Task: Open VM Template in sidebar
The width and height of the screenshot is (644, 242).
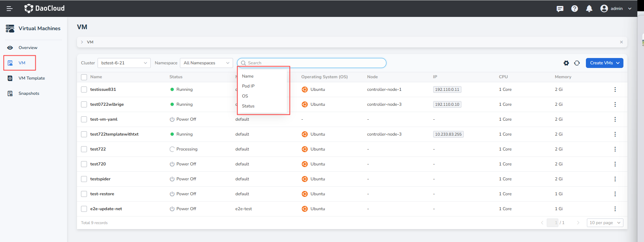Action: 32,78
